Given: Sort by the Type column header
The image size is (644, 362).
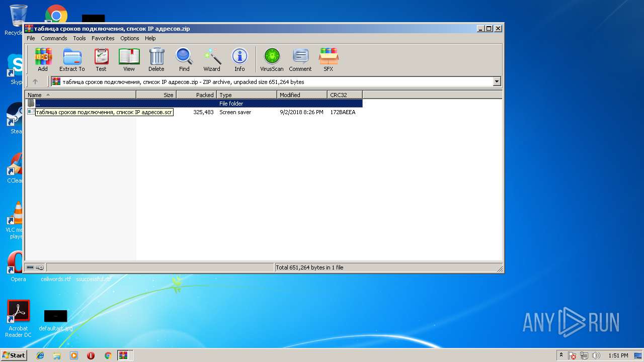Looking at the screenshot, I should [247, 95].
